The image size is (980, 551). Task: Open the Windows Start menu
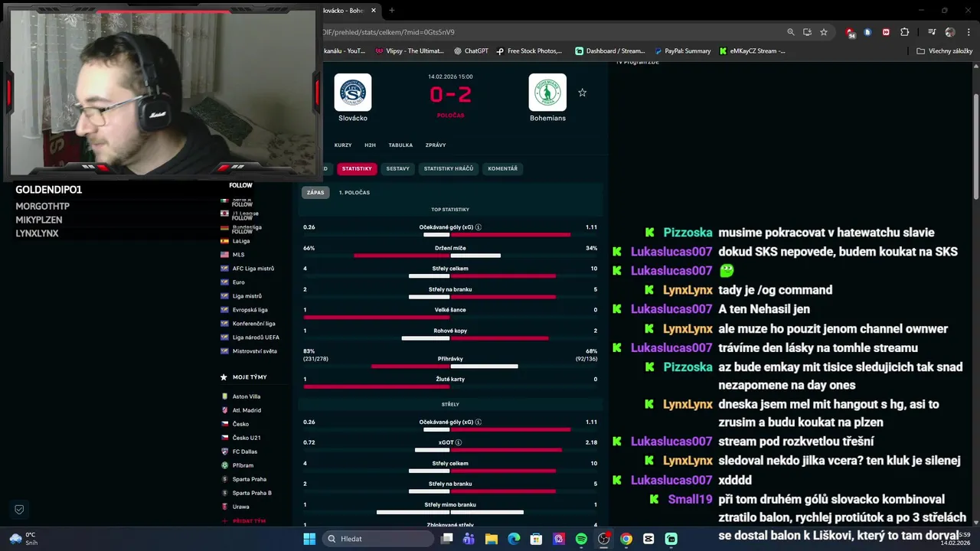pos(309,539)
